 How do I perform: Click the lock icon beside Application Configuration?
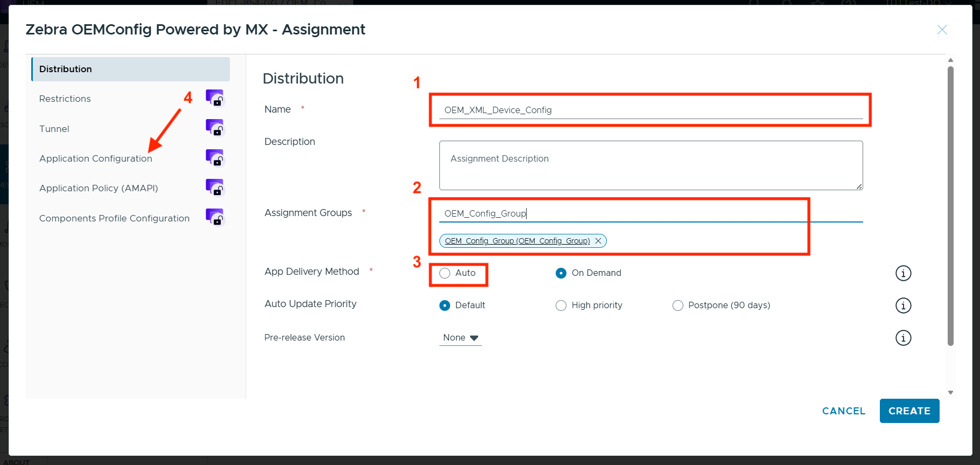coord(215,158)
